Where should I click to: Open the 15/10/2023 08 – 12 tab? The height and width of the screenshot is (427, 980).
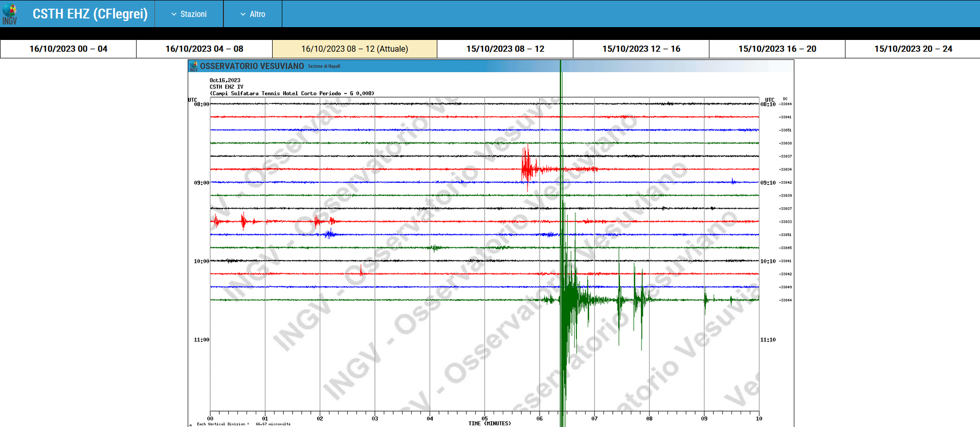(x=505, y=49)
